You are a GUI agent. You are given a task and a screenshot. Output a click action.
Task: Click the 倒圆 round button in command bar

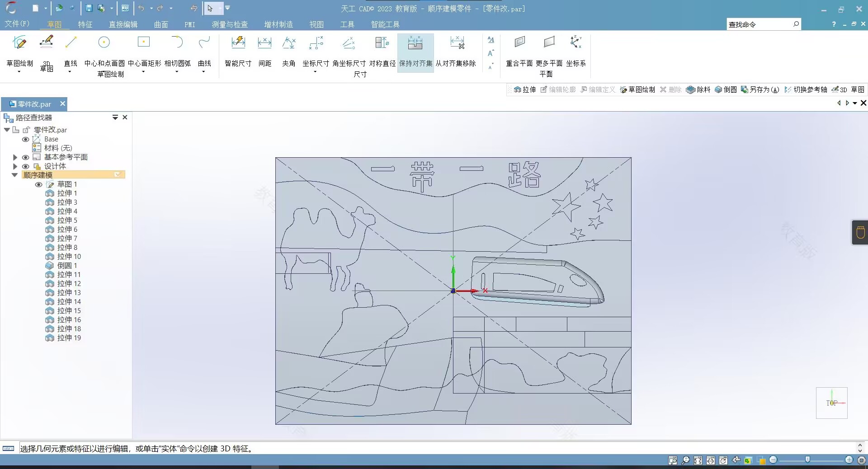(x=726, y=89)
